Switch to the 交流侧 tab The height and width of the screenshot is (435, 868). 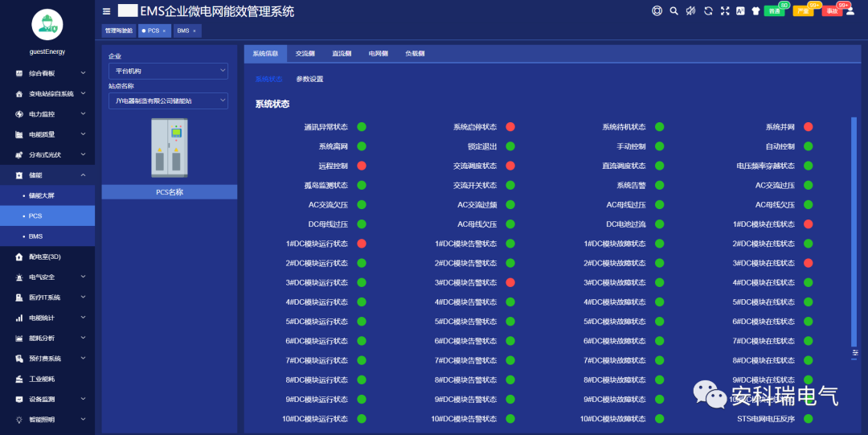tap(305, 54)
